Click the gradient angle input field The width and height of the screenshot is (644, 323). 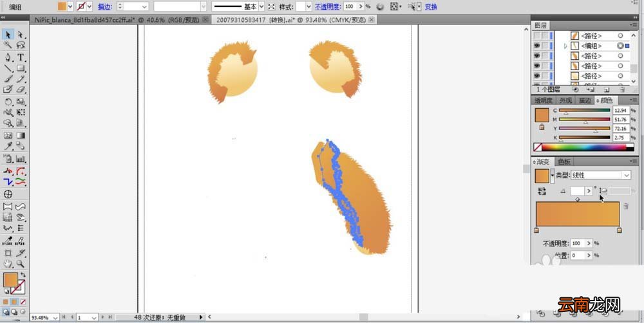coord(578,191)
